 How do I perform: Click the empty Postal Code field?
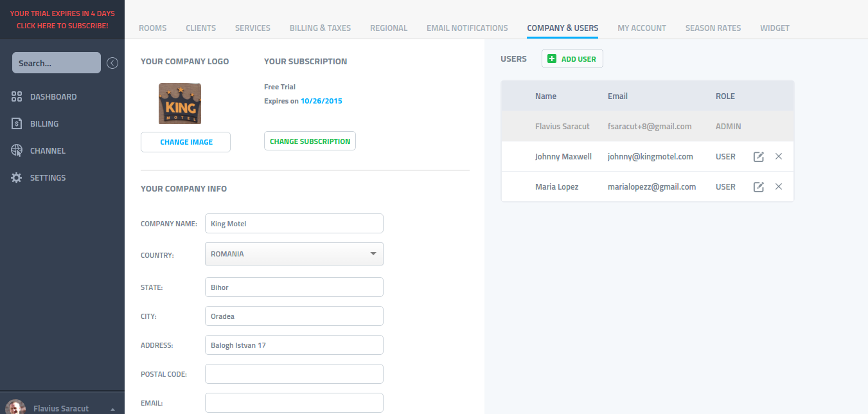point(294,374)
